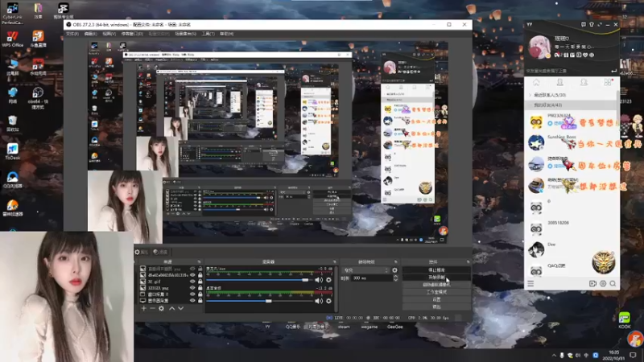This screenshot has width=644, height=362.
Task: Increase transition duration with up arrow
Action: tap(395, 276)
